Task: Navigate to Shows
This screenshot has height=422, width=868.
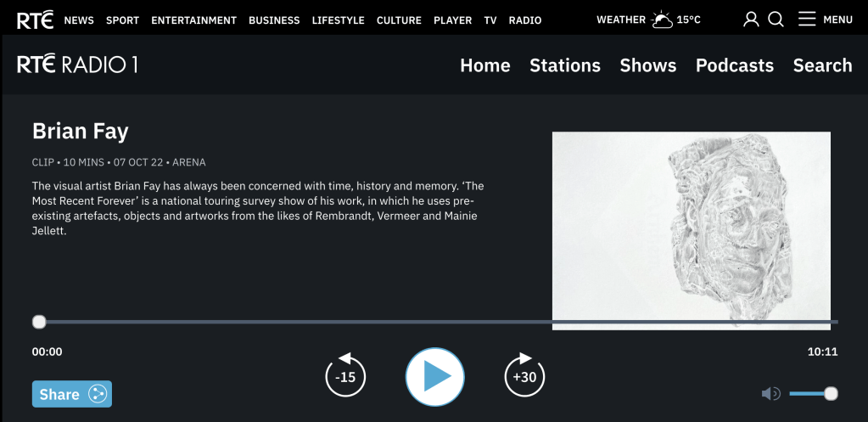Action: click(x=647, y=65)
